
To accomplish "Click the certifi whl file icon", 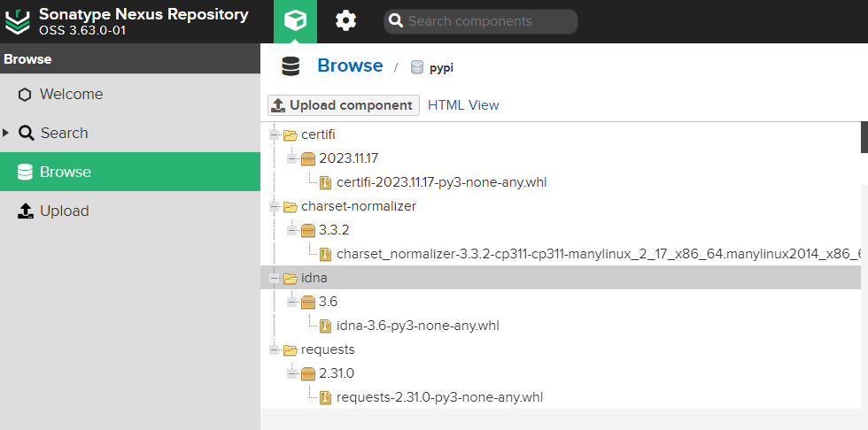I will point(326,182).
